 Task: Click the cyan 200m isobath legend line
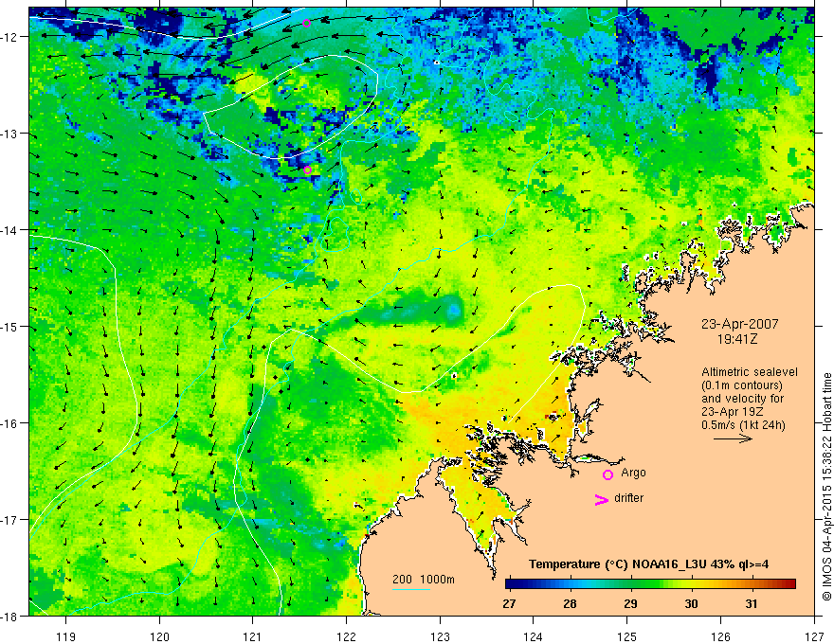(x=411, y=590)
